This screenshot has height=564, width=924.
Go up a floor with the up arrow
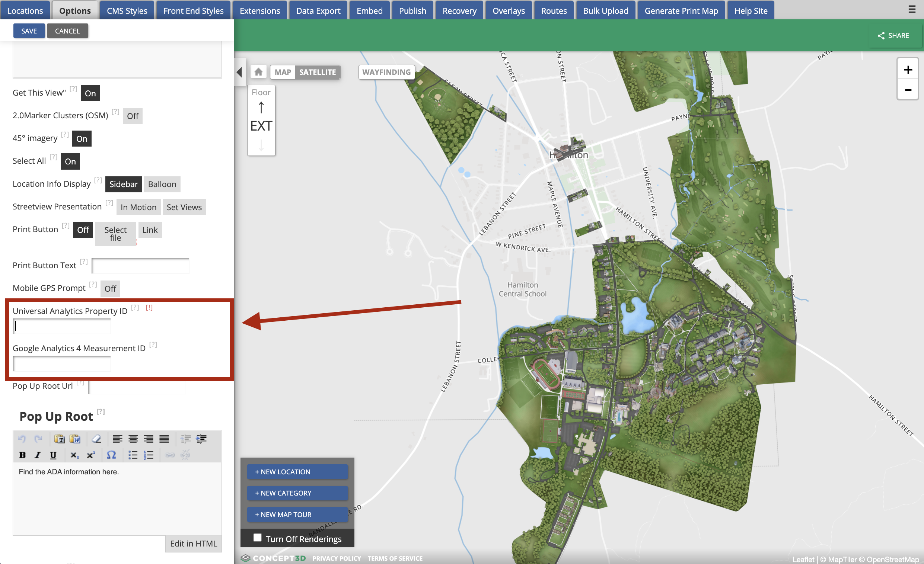pos(261,108)
